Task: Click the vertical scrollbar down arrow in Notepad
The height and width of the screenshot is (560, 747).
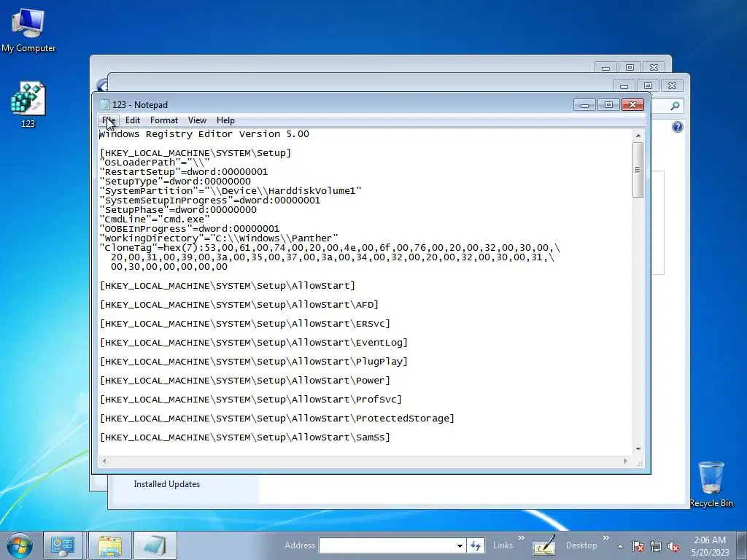Action: click(x=638, y=449)
